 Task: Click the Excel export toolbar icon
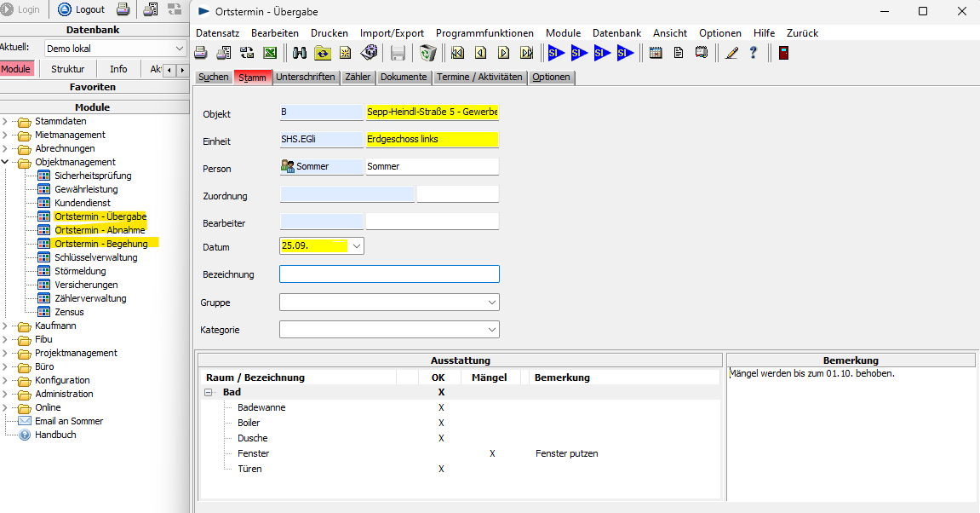[x=269, y=53]
